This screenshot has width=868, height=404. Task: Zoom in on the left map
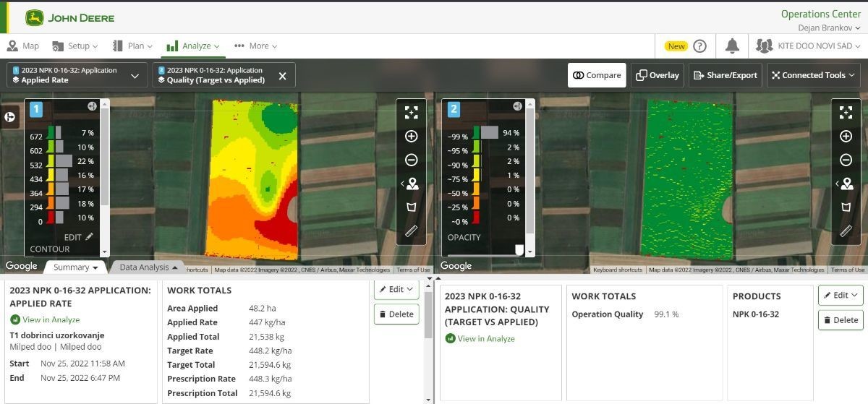[x=411, y=137]
